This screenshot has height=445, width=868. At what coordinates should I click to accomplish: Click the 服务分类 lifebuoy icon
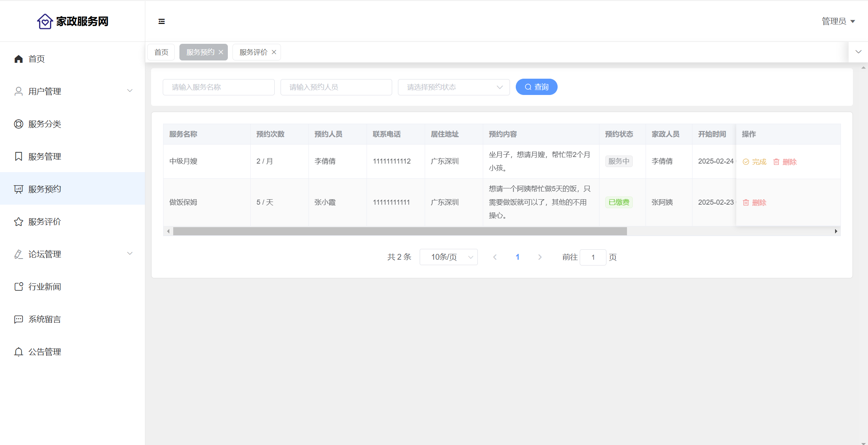18,124
